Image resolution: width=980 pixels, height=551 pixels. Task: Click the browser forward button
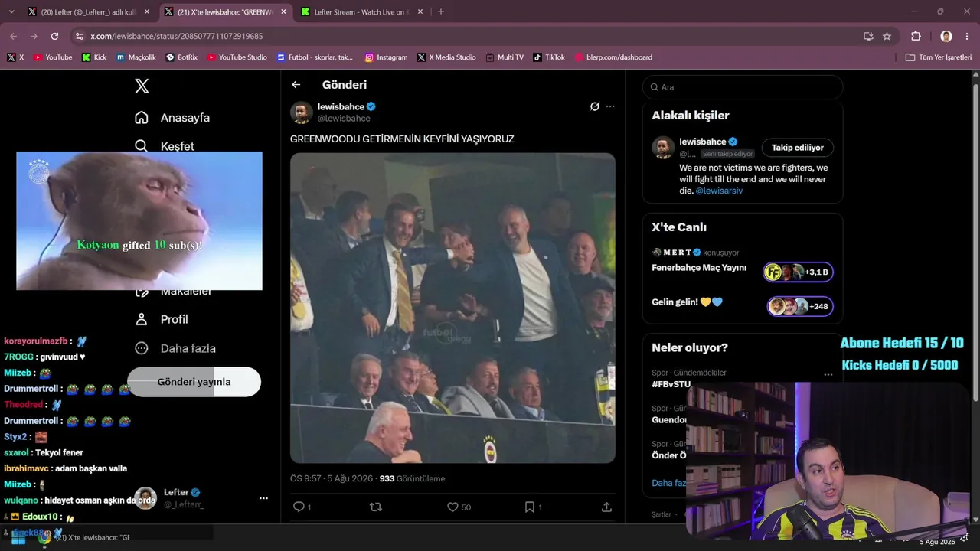pos(34,36)
